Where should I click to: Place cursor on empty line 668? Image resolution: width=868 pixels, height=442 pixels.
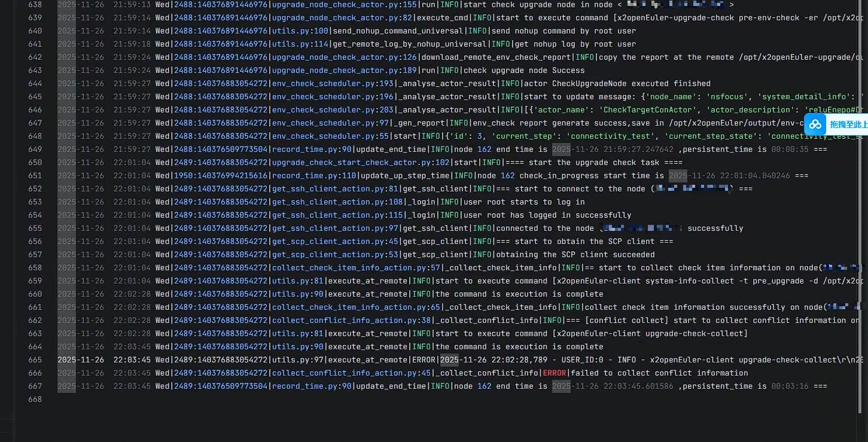(239, 400)
